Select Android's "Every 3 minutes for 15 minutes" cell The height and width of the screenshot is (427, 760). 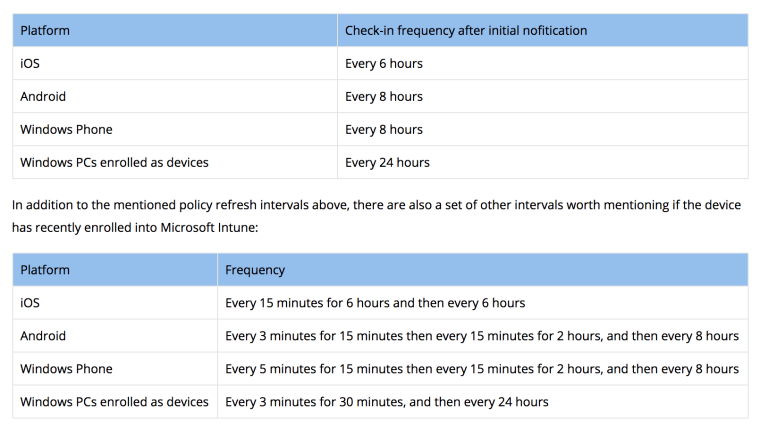[482, 336]
